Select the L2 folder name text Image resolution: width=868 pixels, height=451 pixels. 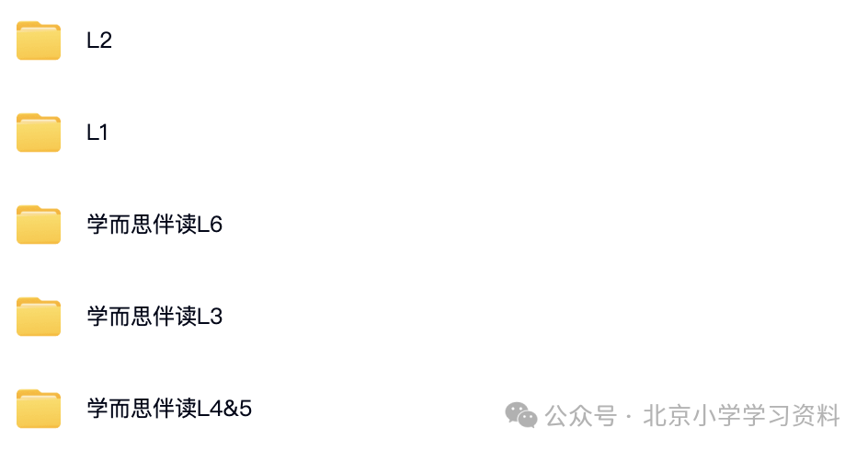[x=99, y=40]
